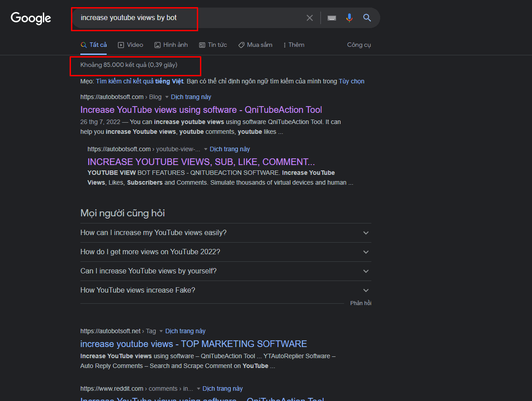The height and width of the screenshot is (401, 532).
Task: Click the Mọi người cũng hỏi heading
Action: pyautogui.click(x=122, y=213)
